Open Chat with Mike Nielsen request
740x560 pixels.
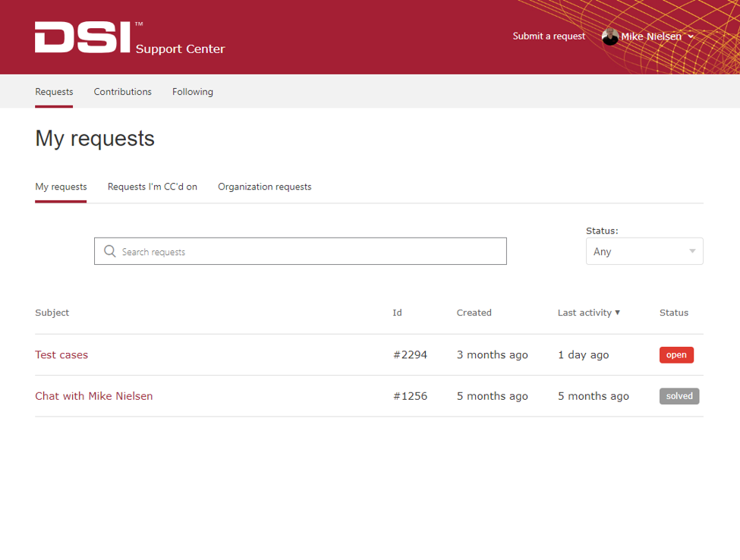point(93,396)
